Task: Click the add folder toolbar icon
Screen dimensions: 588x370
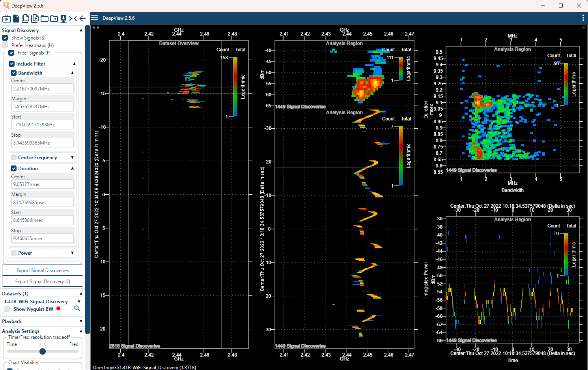Action: tap(53, 18)
